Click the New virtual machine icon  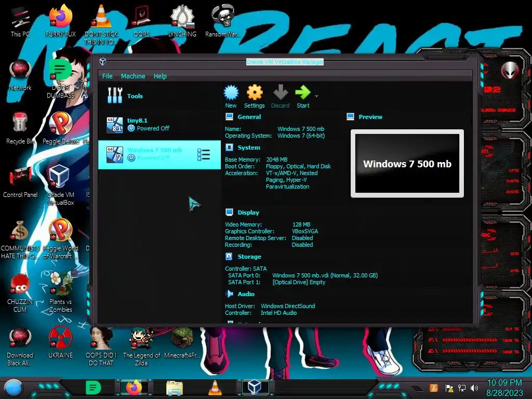[x=231, y=96]
